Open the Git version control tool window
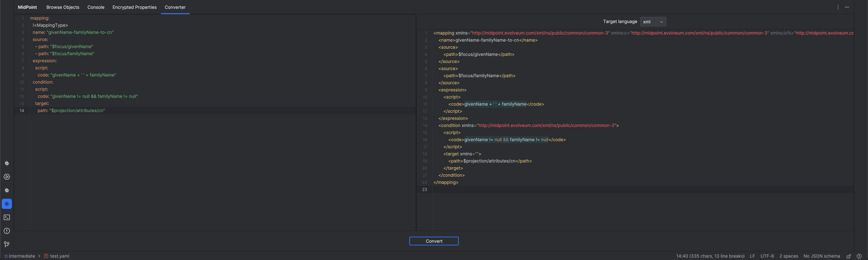 (7, 244)
